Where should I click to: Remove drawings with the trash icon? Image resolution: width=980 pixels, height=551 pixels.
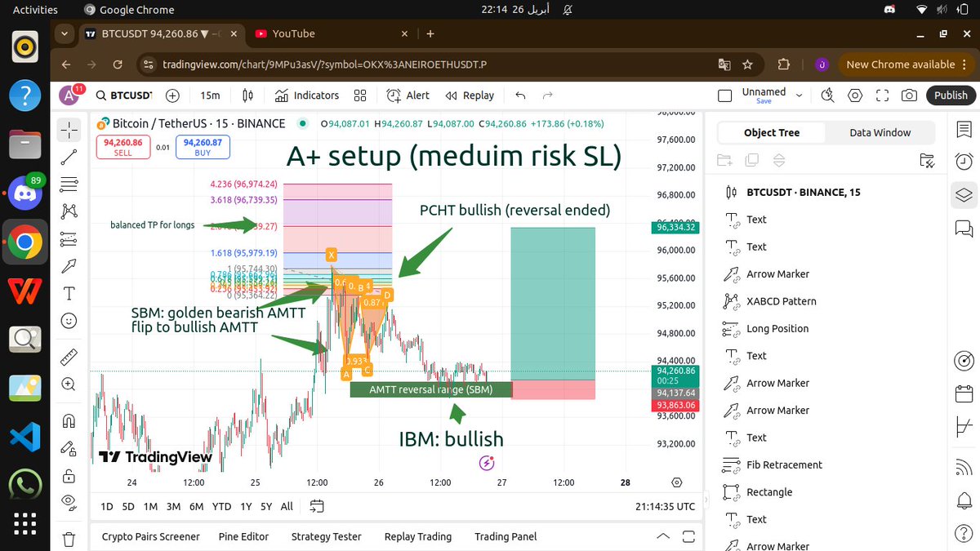69,539
